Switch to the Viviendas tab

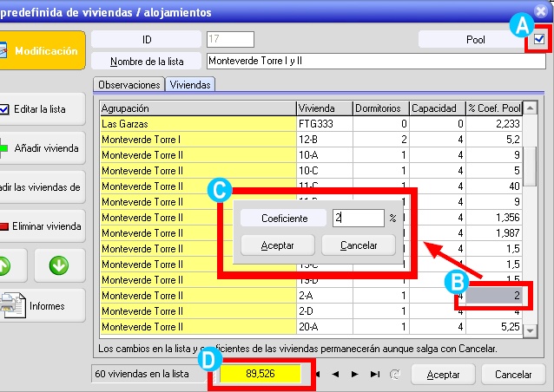click(190, 85)
